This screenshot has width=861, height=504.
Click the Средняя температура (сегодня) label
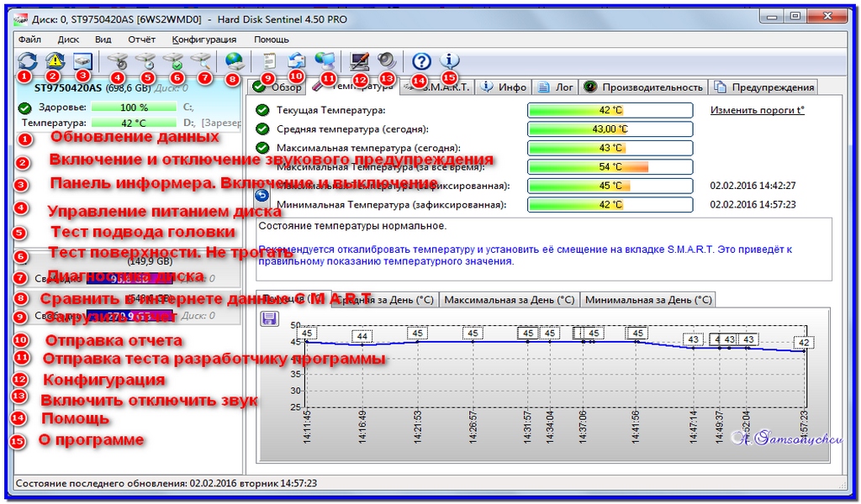coord(352,129)
